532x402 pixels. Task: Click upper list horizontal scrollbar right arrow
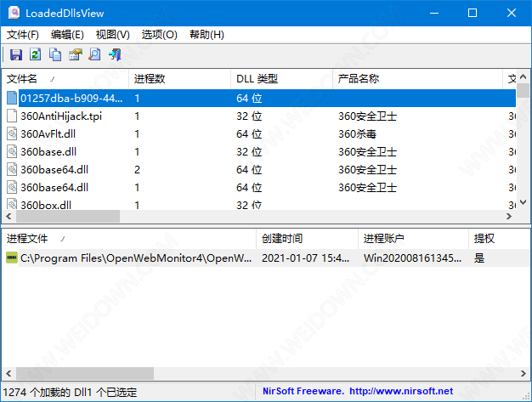point(508,216)
